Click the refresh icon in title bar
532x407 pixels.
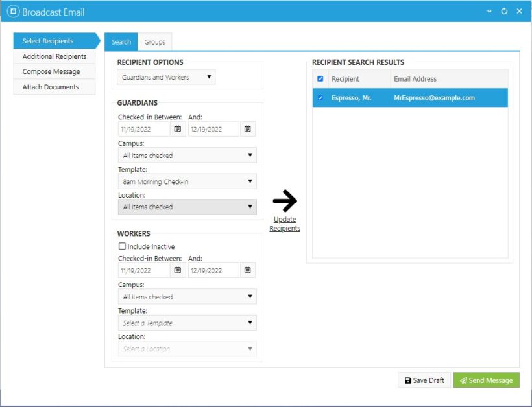point(504,12)
